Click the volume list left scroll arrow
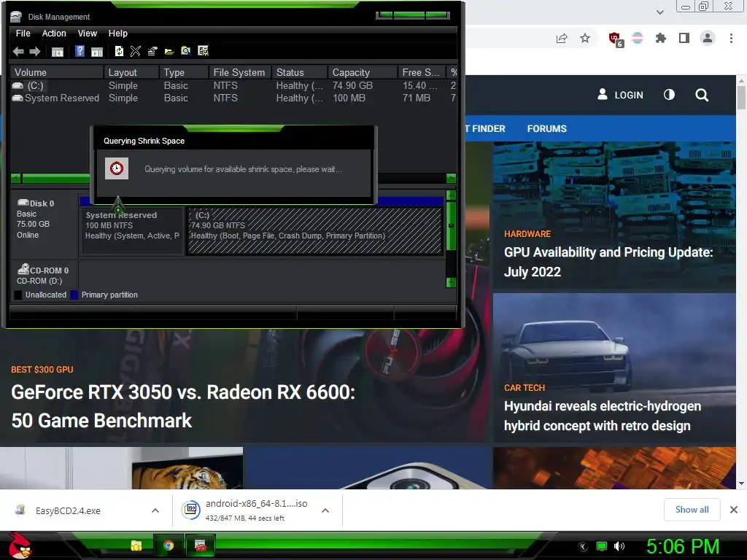 click(16, 179)
